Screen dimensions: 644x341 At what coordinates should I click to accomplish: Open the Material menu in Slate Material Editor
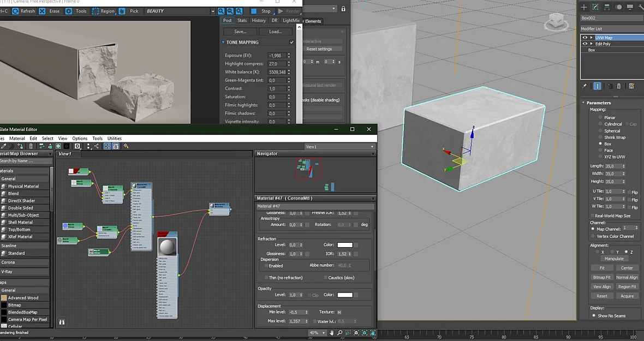pyautogui.click(x=17, y=138)
